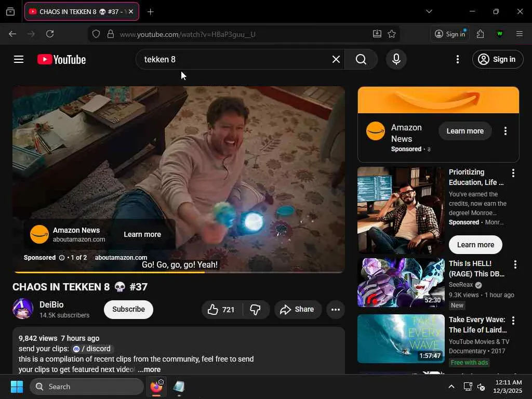Viewport: 532px width, 399px height.
Task: Open the Firefox extensions puzzle icon
Action: 480,34
